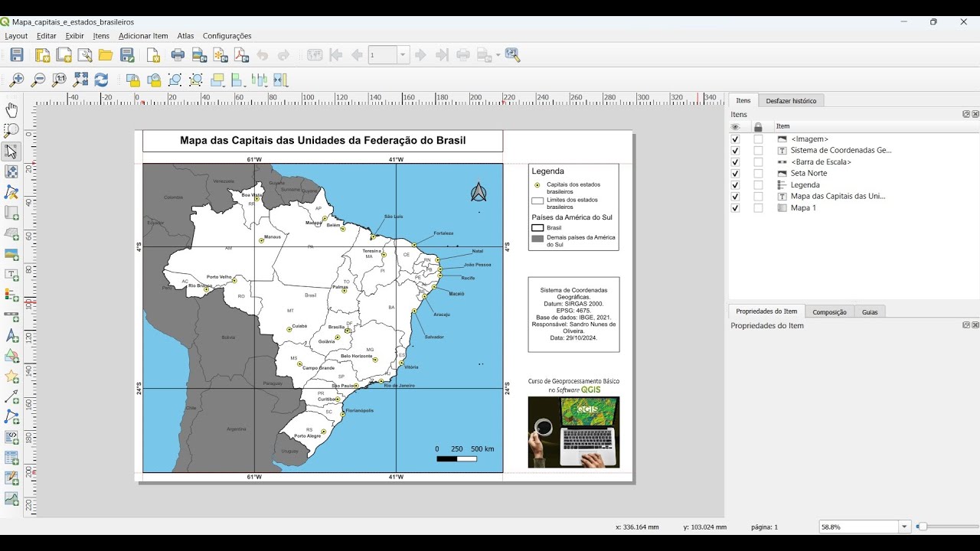Toggle visibility of Mapa 1 item
Image resolution: width=980 pixels, height=551 pixels.
pos(735,208)
